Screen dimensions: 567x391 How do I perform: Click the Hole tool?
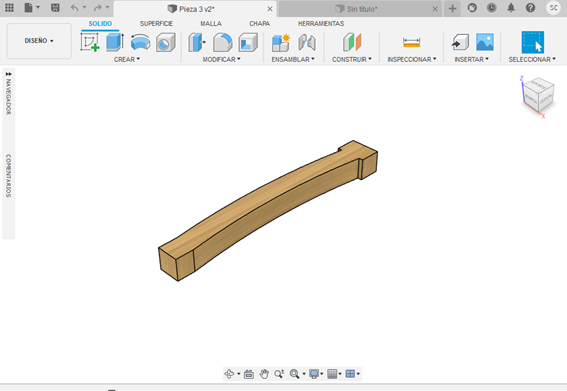point(166,42)
